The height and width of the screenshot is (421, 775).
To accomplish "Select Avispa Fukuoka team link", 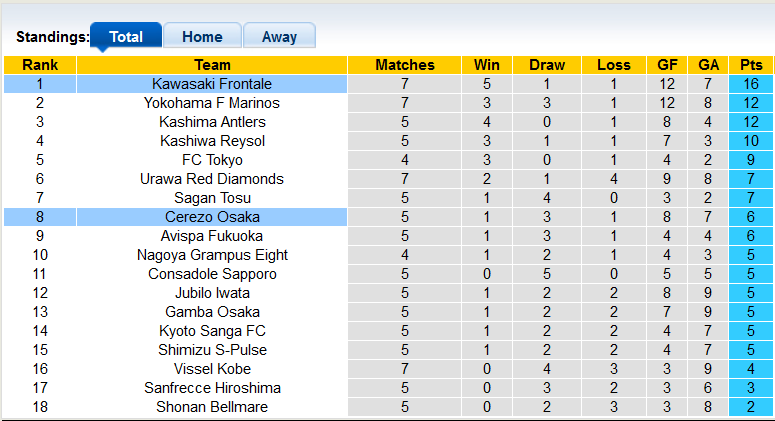I will (212, 236).
